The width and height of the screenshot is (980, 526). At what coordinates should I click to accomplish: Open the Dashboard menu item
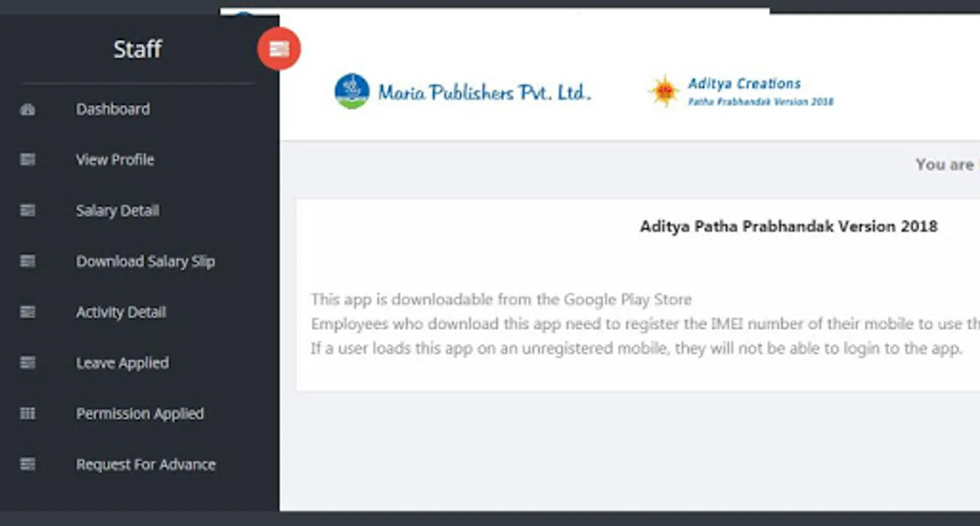tap(113, 109)
